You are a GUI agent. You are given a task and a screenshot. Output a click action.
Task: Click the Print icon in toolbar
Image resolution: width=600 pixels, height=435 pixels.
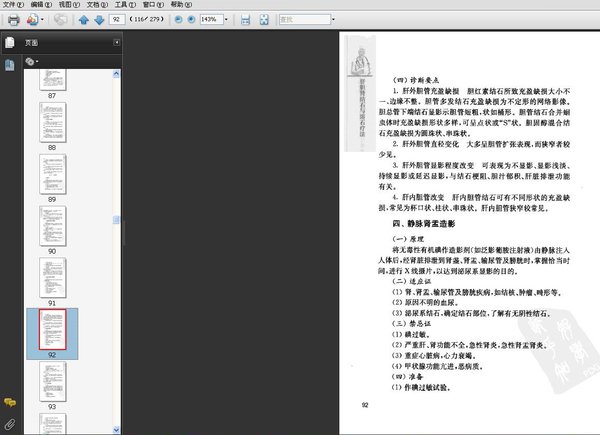point(13,19)
